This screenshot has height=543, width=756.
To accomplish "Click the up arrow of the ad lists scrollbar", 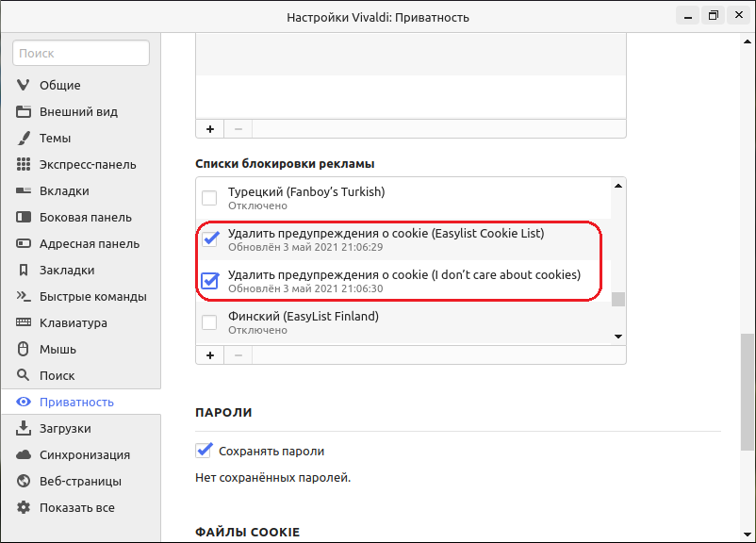I will [x=618, y=186].
